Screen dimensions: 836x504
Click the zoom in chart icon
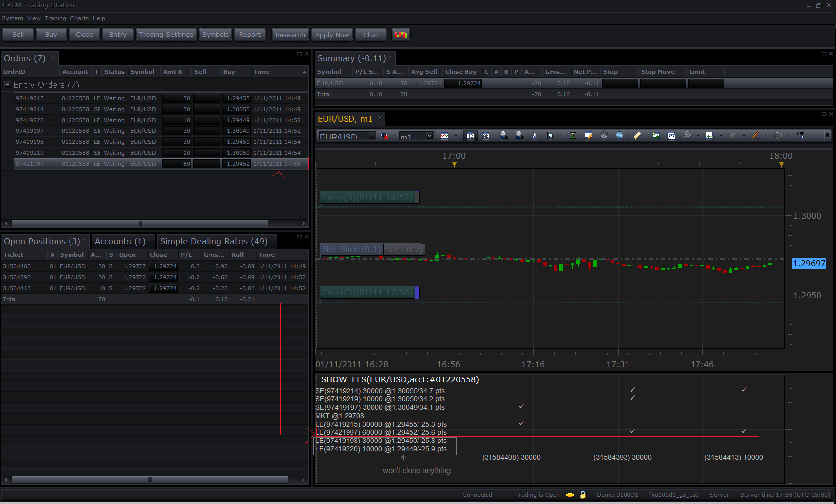point(503,135)
